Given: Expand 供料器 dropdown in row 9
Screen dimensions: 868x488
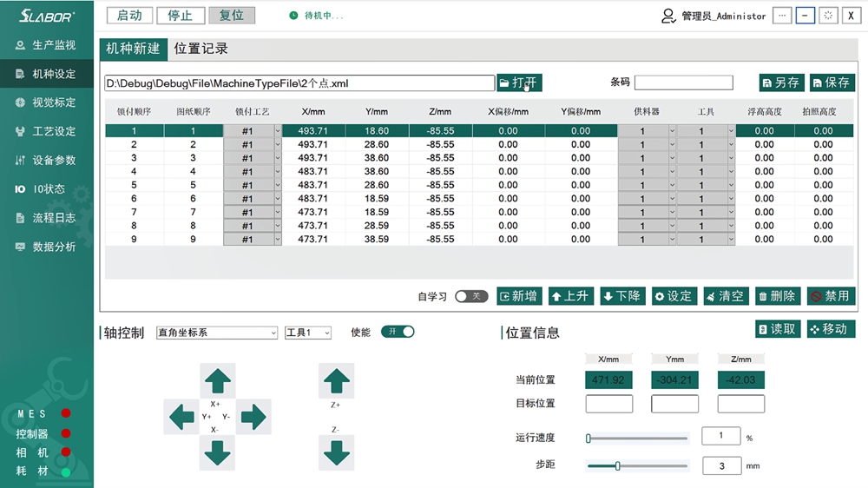Looking at the screenshot, I should coord(672,240).
